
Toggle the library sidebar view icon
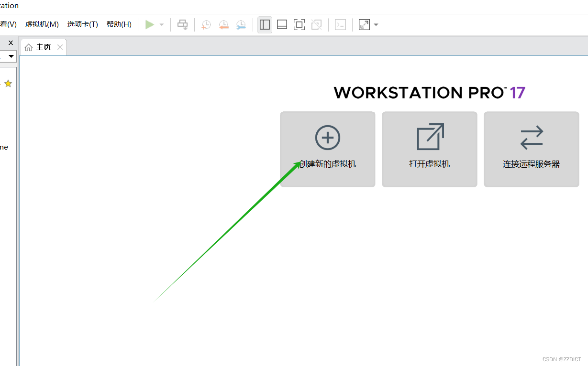coord(265,24)
